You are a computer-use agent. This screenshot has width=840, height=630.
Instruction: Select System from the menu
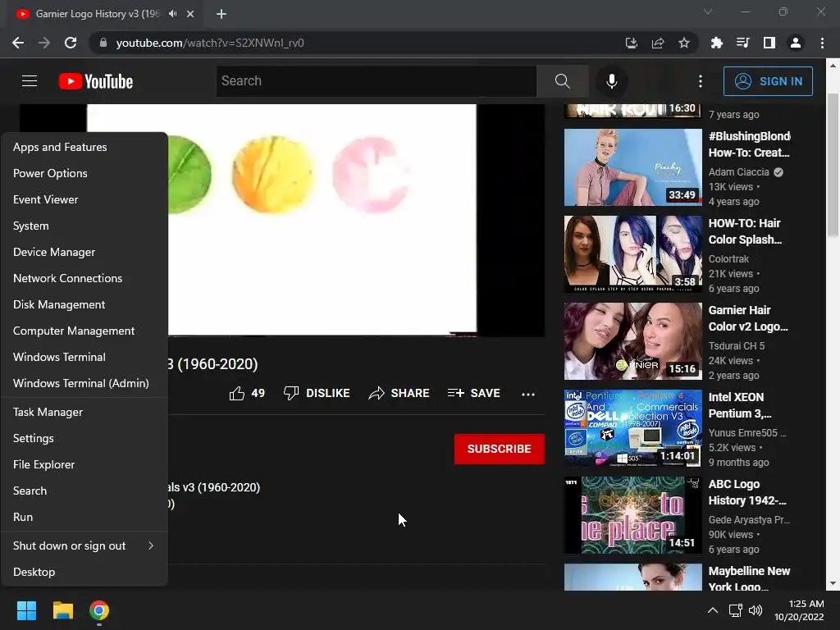point(84,226)
